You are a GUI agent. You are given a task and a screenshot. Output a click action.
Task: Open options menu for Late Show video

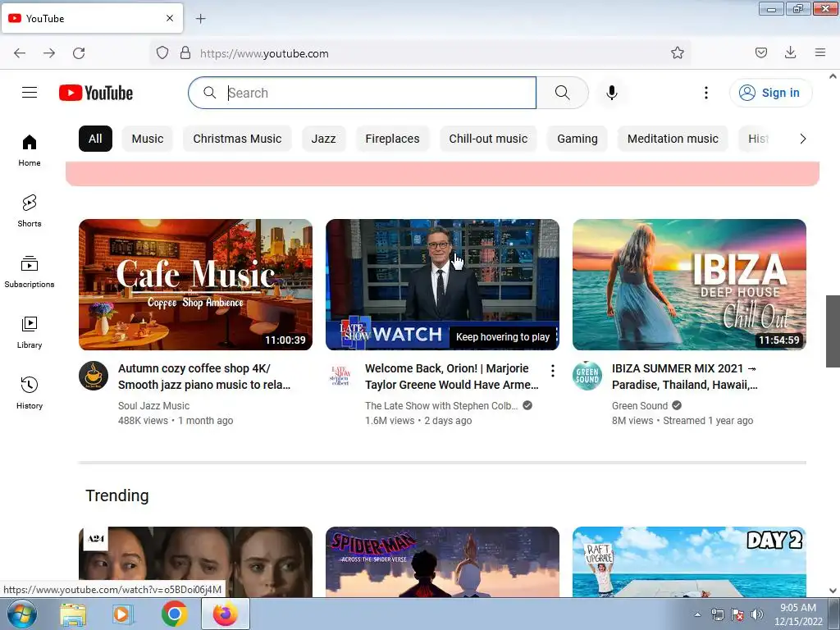coord(552,370)
